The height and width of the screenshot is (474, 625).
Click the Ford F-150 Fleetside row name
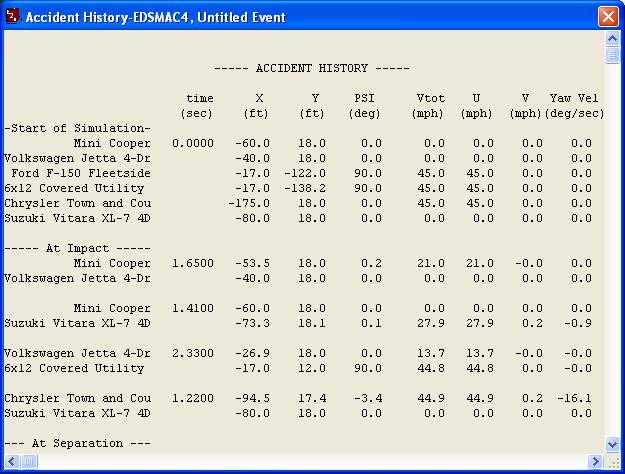(x=81, y=173)
